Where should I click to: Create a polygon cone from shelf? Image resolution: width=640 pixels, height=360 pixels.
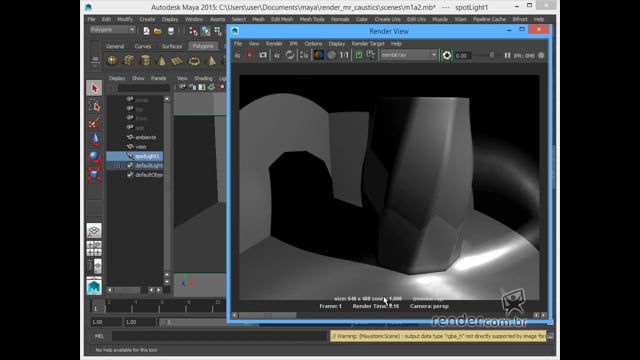pos(161,61)
